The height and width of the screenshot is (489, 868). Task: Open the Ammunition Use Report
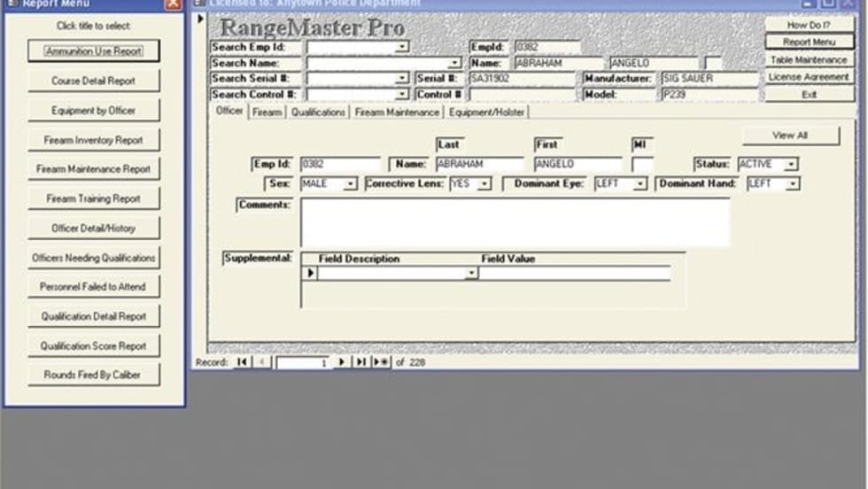pyautogui.click(x=93, y=51)
